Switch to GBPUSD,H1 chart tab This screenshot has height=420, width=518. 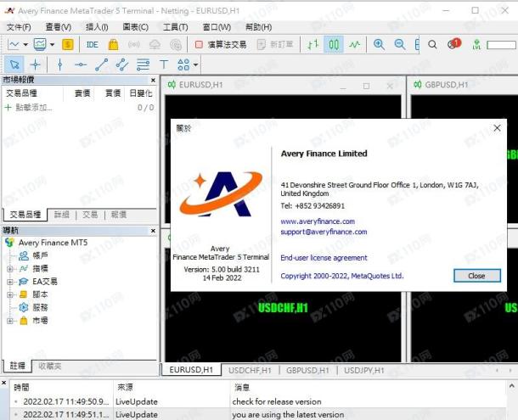pyautogui.click(x=308, y=371)
